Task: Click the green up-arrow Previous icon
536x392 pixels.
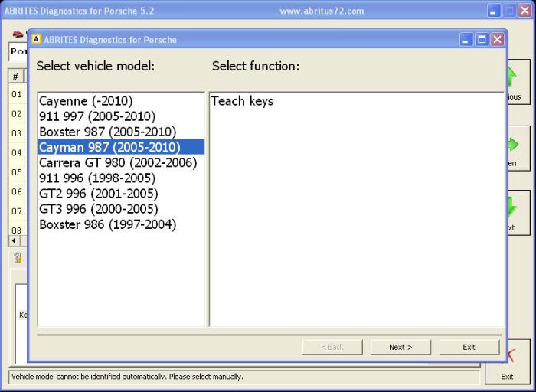Action: (x=511, y=78)
